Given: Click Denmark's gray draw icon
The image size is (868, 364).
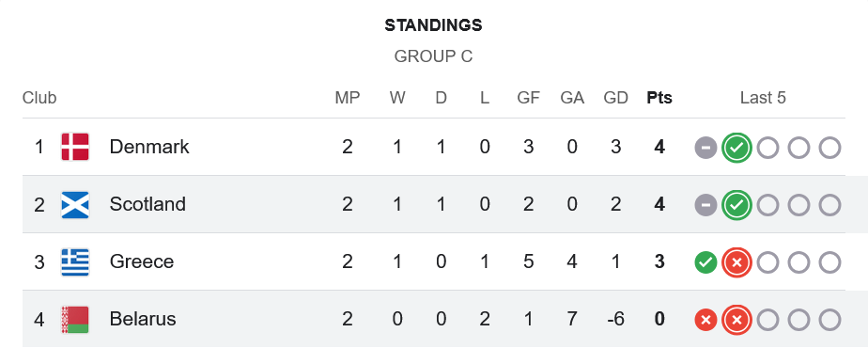Looking at the screenshot, I should [705, 148].
